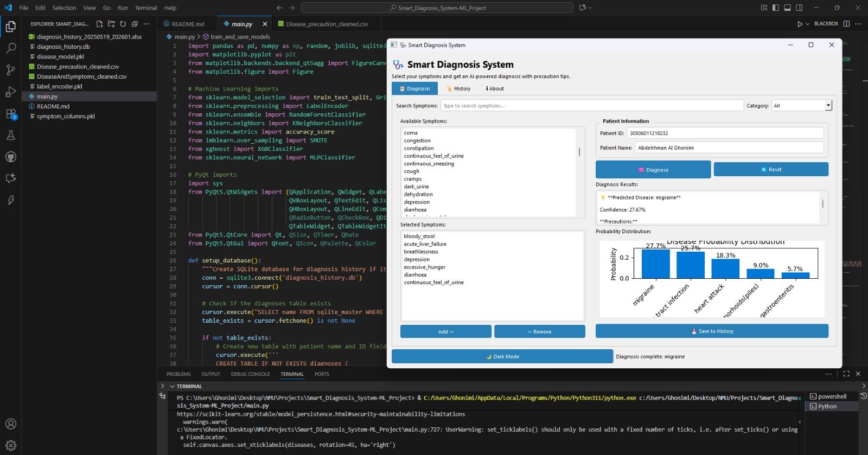Refresh the Explorer file list
Screen dimensions: 868x455
(x=123, y=24)
